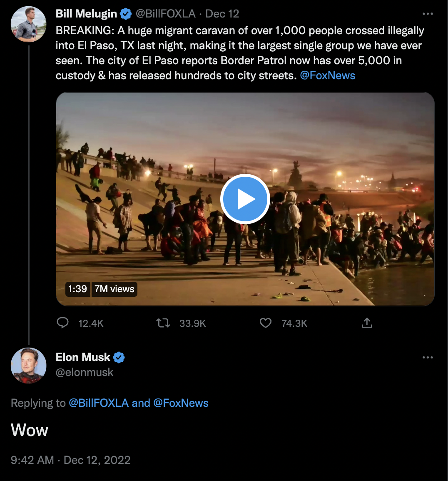Open Bill Melugin's display name
The width and height of the screenshot is (448, 481).
coord(85,13)
